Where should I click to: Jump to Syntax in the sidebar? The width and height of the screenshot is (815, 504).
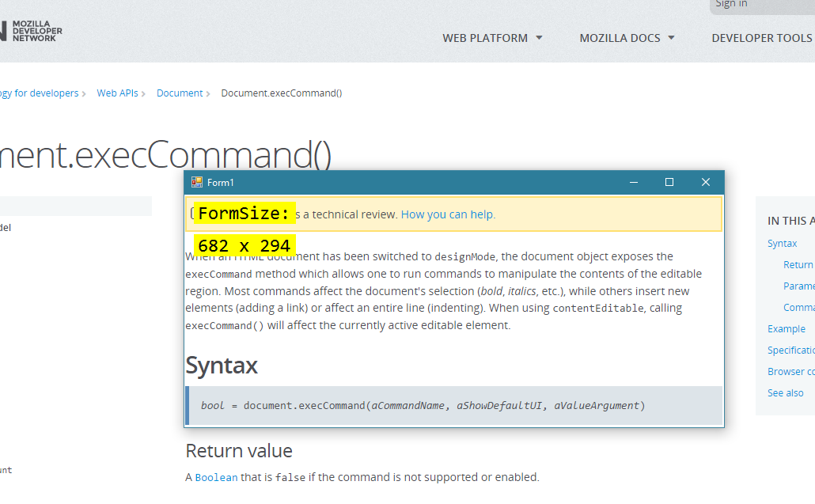click(x=782, y=243)
